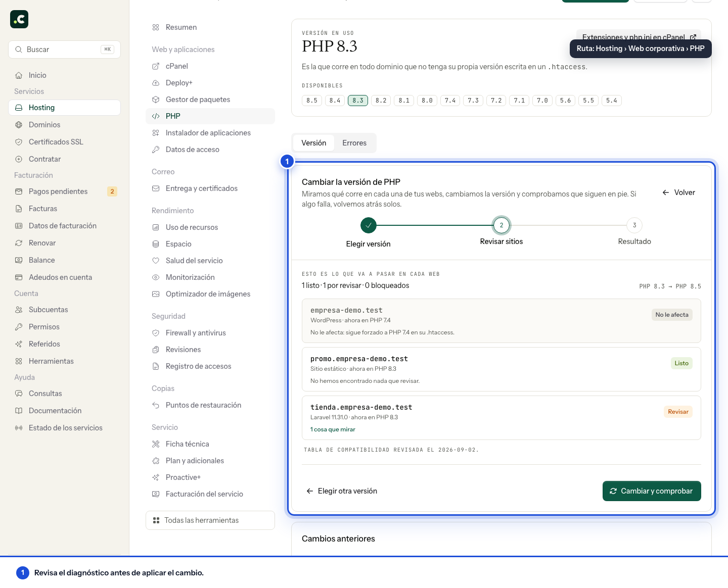Select PHP version 8.0 chip

click(427, 101)
